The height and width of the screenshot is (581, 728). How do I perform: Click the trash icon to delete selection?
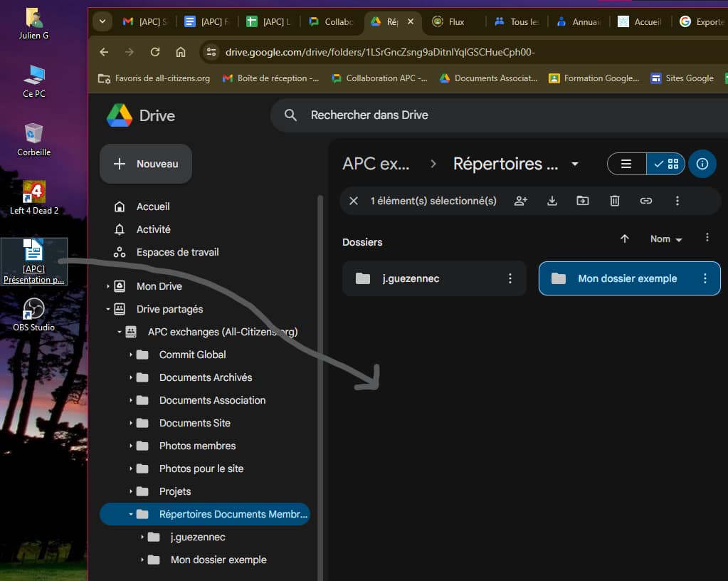point(615,201)
